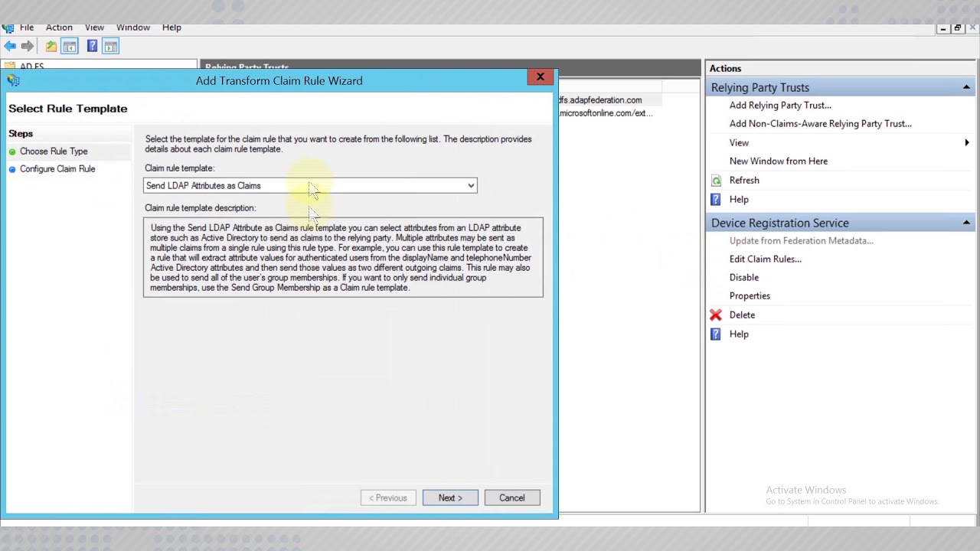Collapse the Device Registration Service section

tap(966, 223)
